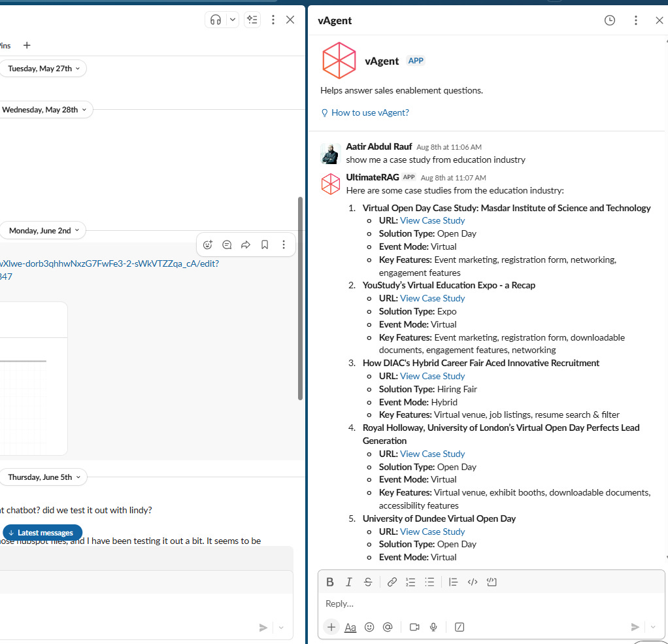
Task: Close the left channel panel
Action: [290, 20]
